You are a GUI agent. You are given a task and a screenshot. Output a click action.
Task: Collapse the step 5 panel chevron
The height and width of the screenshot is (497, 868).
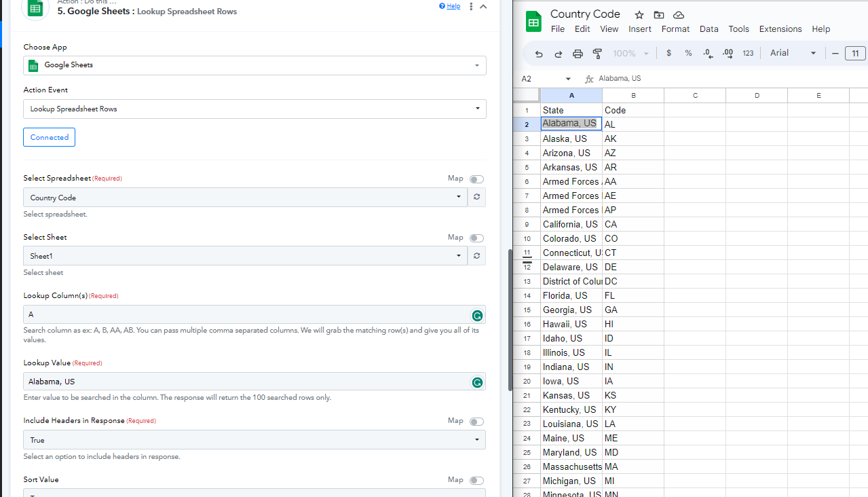(483, 7)
